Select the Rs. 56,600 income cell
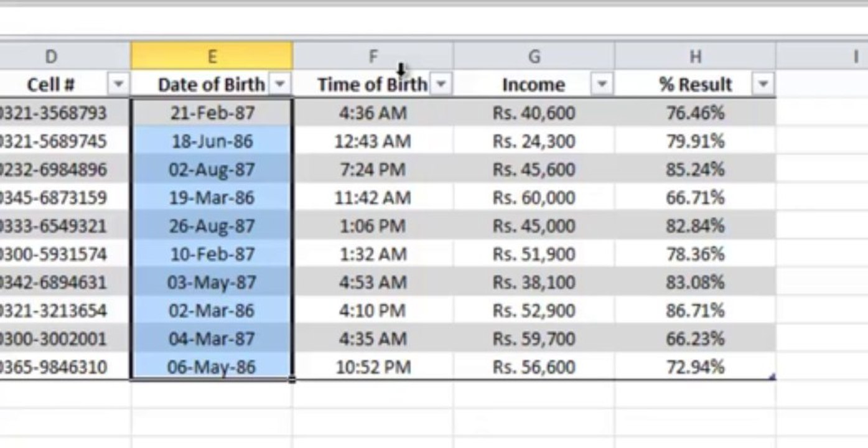The height and width of the screenshot is (448, 868). coord(534,367)
